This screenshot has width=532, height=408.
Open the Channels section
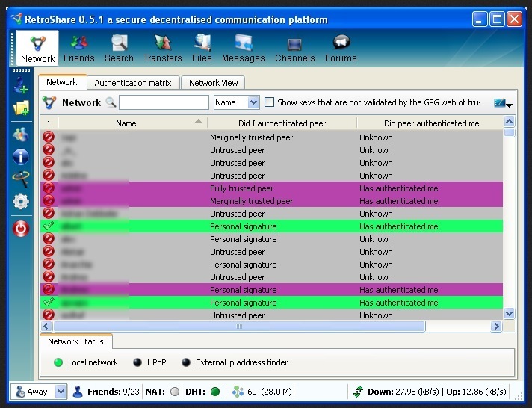pos(294,49)
